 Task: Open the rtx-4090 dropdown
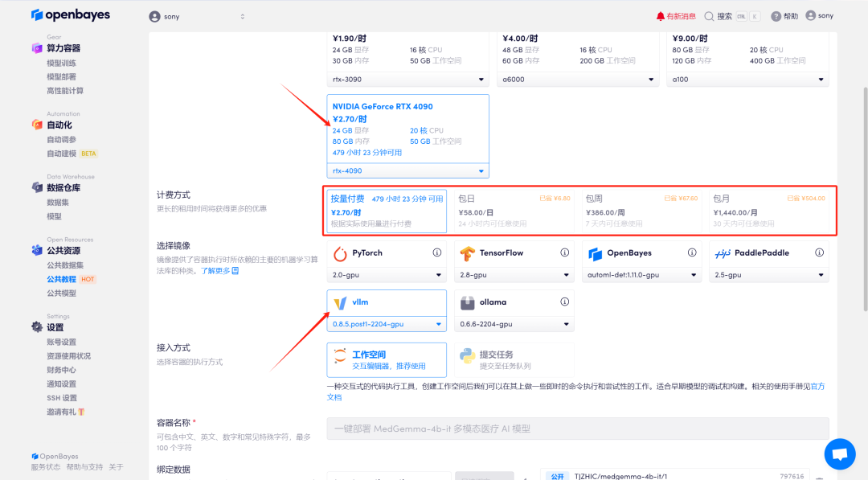click(x=408, y=170)
